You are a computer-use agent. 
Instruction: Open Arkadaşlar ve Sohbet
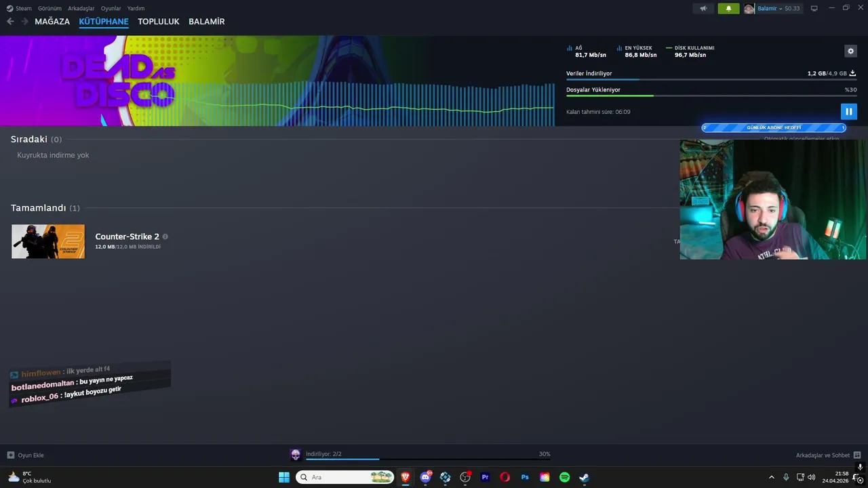[x=828, y=455]
